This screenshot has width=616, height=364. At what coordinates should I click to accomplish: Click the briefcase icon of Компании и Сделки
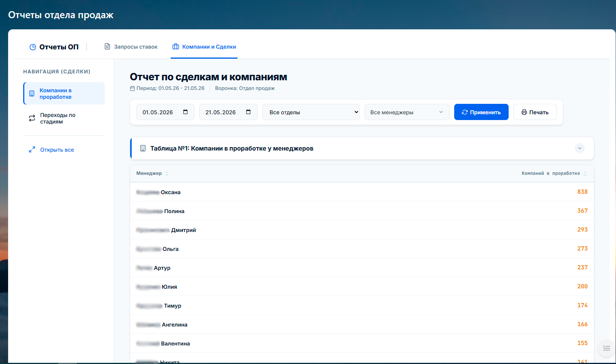click(176, 47)
